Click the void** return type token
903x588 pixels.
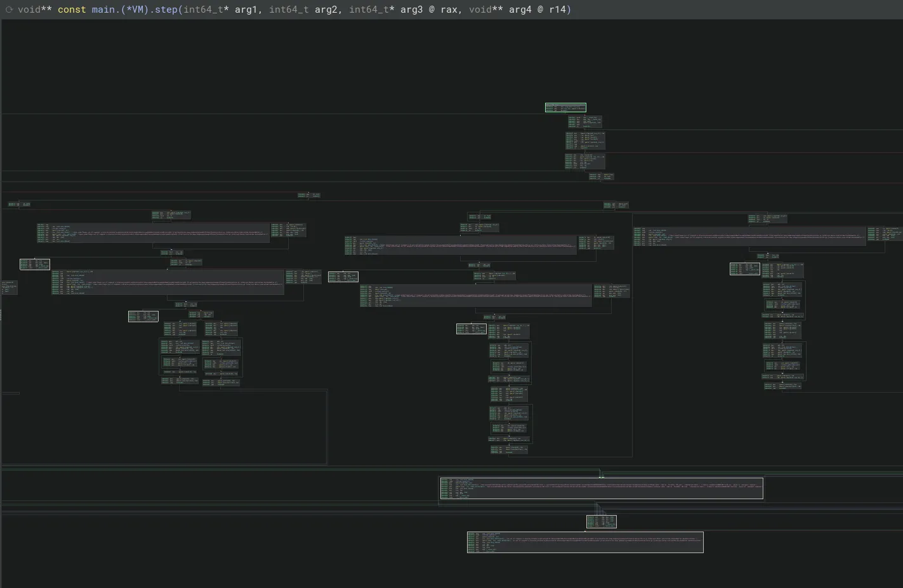tap(36, 10)
